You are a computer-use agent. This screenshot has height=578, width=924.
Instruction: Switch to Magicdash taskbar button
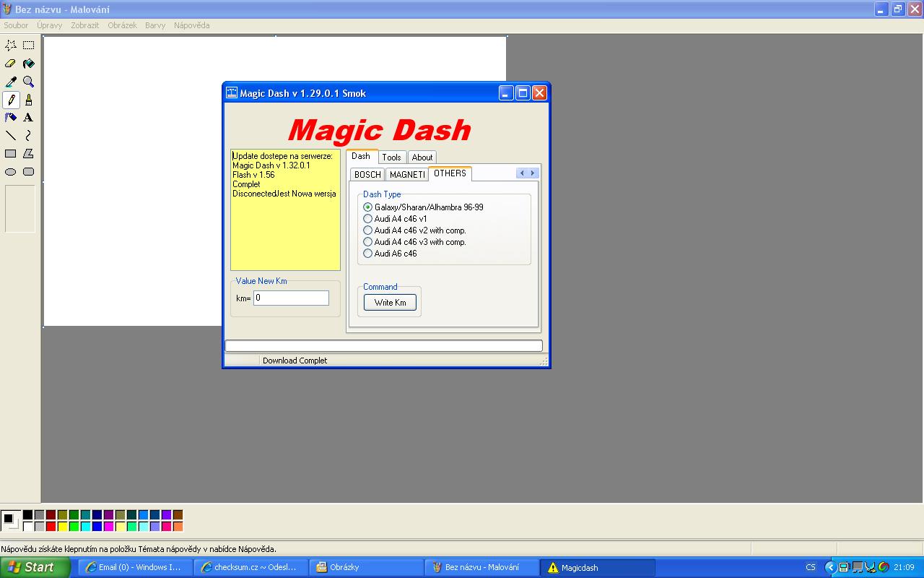tap(598, 567)
